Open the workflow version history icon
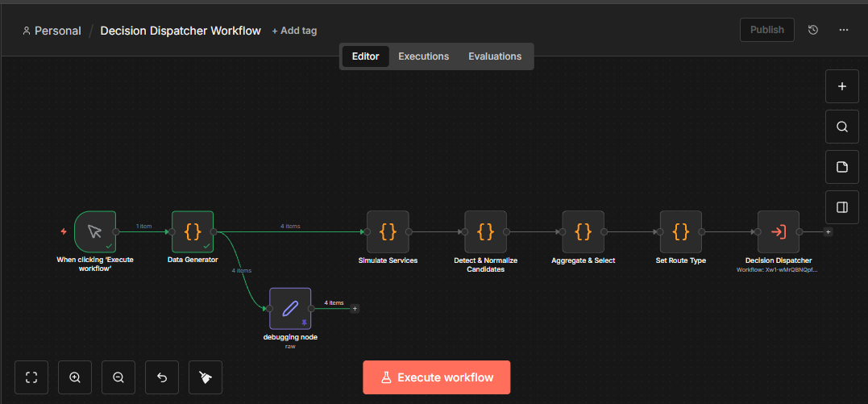The image size is (868, 404). pyautogui.click(x=812, y=30)
